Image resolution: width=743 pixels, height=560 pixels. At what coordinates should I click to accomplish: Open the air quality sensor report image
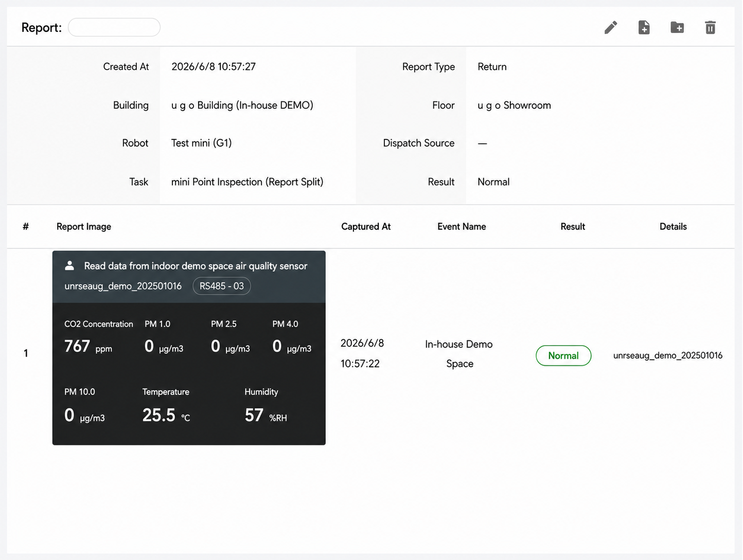click(x=189, y=348)
